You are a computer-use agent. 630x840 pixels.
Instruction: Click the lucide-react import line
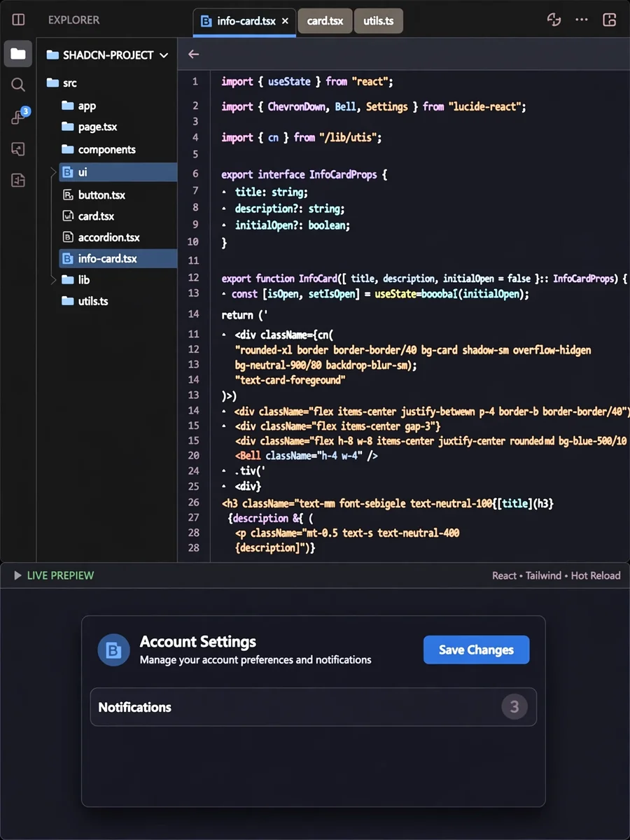(373, 106)
